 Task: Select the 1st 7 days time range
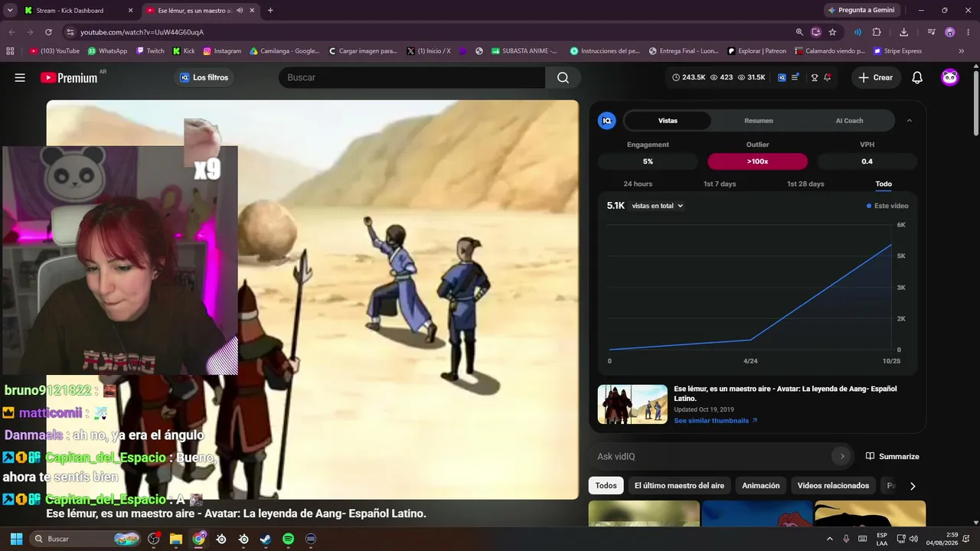click(720, 184)
